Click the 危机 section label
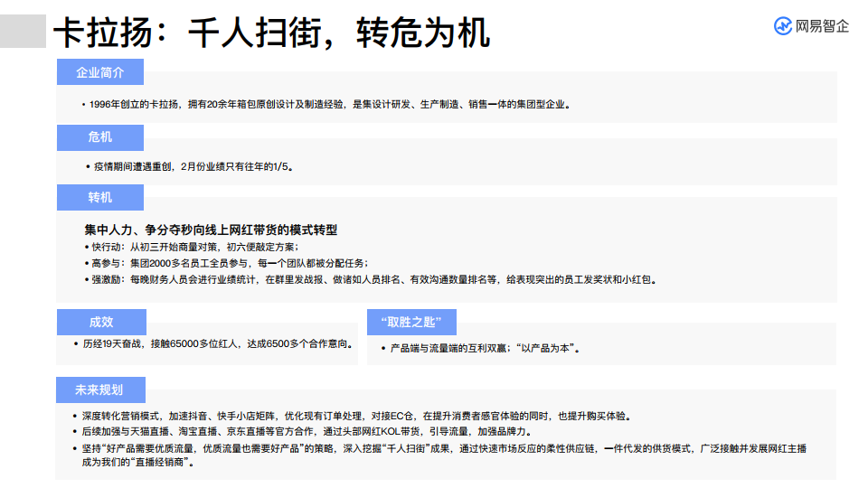 pyautogui.click(x=99, y=137)
